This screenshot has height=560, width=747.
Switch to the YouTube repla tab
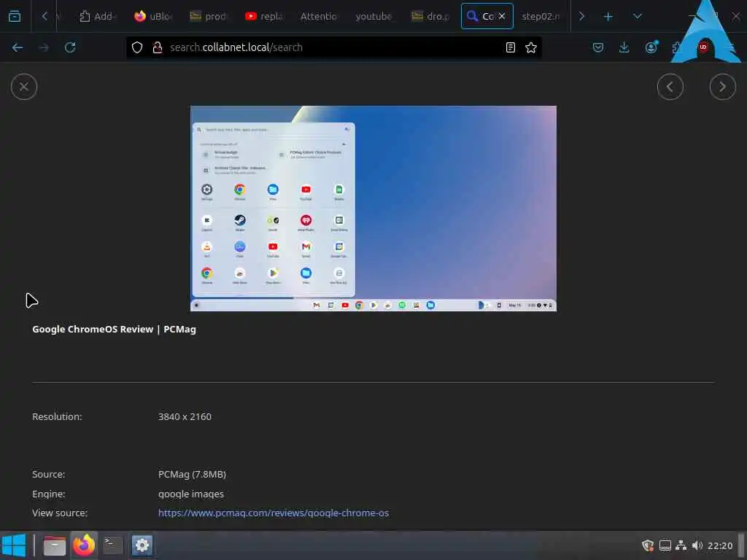coord(263,16)
